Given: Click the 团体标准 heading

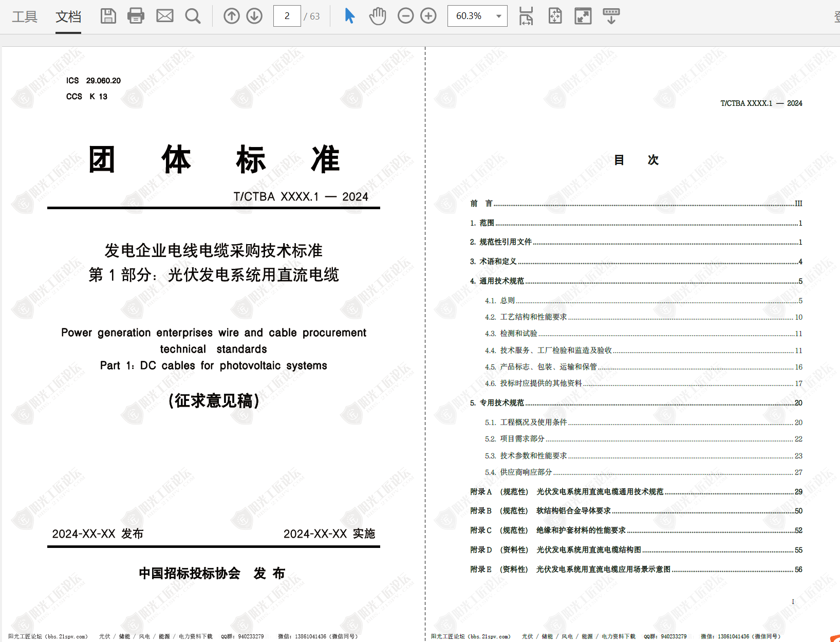Looking at the screenshot, I should pos(214,159).
